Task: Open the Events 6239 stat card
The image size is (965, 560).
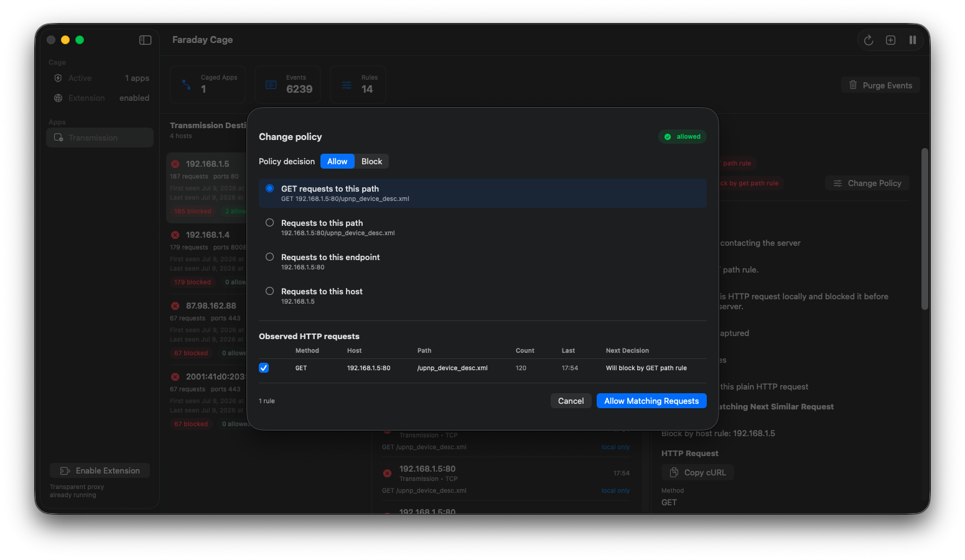Action: (x=289, y=85)
